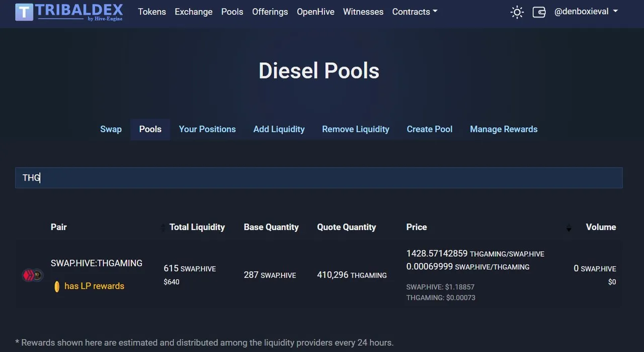Open the wallet icon
644x352 pixels.
click(539, 12)
